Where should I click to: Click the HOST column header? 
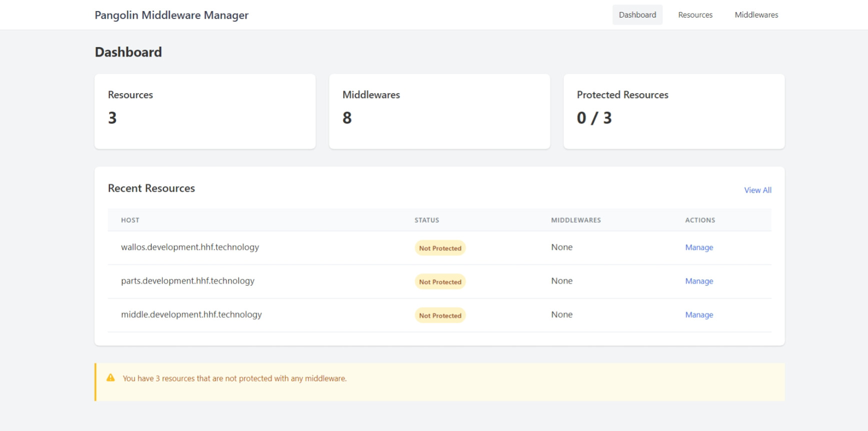click(130, 220)
